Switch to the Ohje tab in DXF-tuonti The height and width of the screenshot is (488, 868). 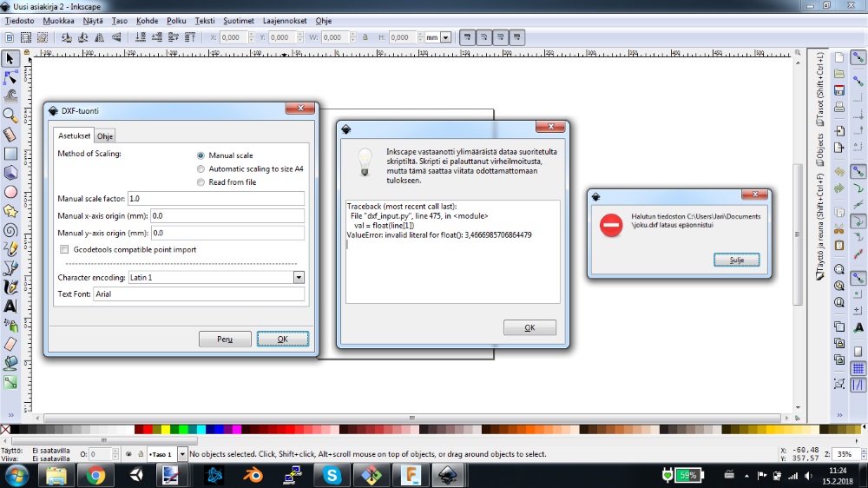tap(105, 136)
